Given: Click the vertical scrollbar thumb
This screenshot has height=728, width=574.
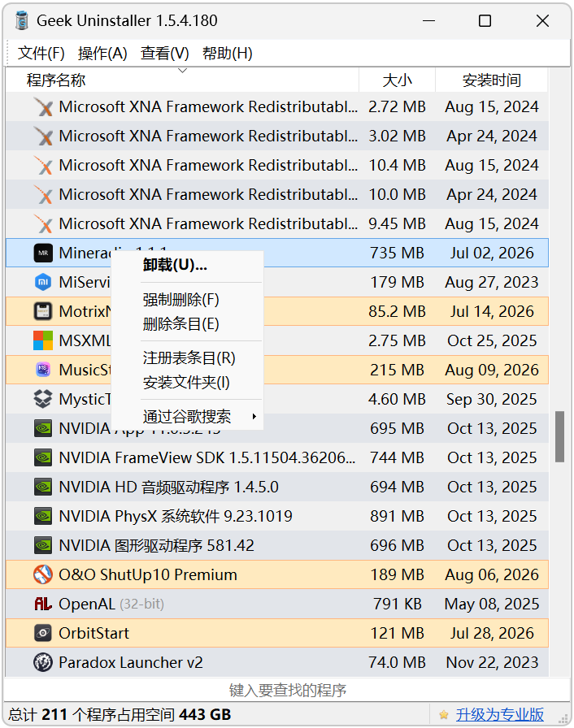Looking at the screenshot, I should [559, 436].
